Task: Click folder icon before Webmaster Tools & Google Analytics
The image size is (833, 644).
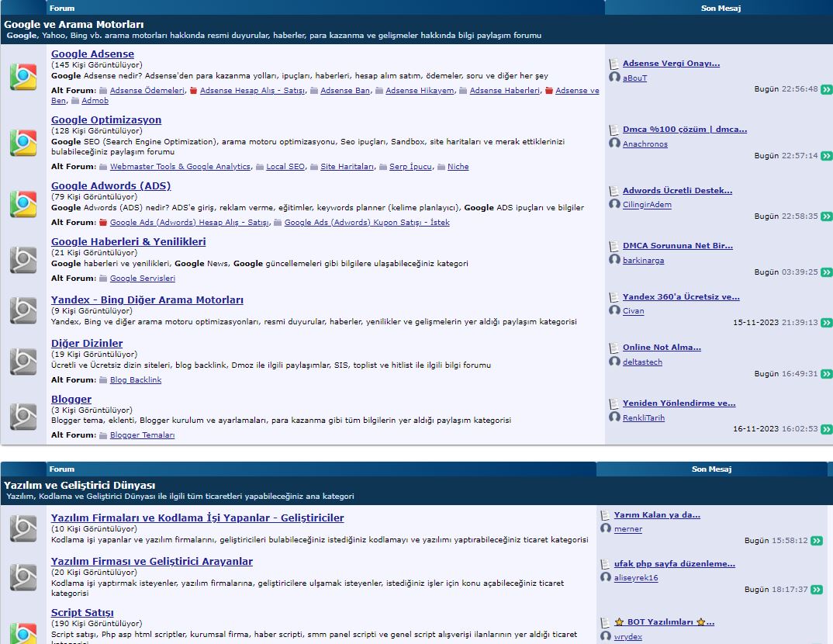Action: coord(103,167)
